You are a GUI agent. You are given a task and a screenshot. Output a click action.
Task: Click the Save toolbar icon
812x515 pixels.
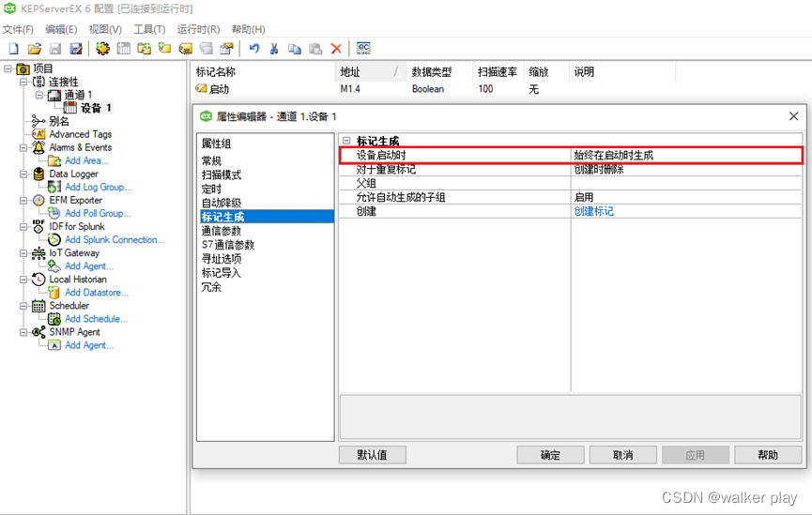(55, 49)
